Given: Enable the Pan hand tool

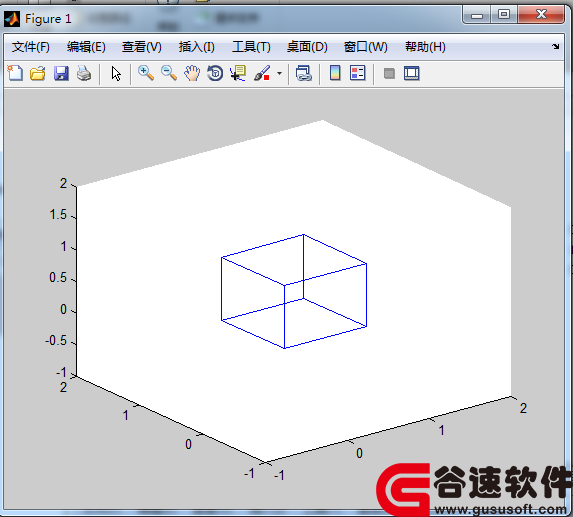Looking at the screenshot, I should click(x=192, y=73).
